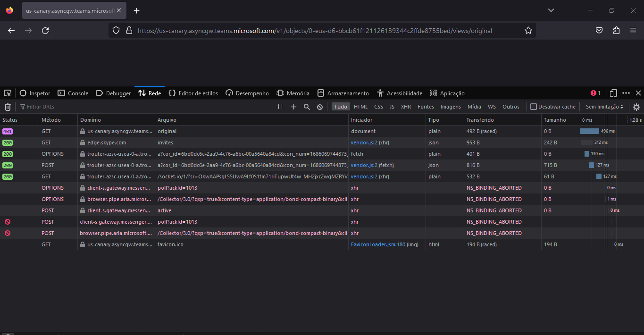This screenshot has width=644, height=335.
Task: Open network settings gear icon
Action: pyautogui.click(x=636, y=107)
